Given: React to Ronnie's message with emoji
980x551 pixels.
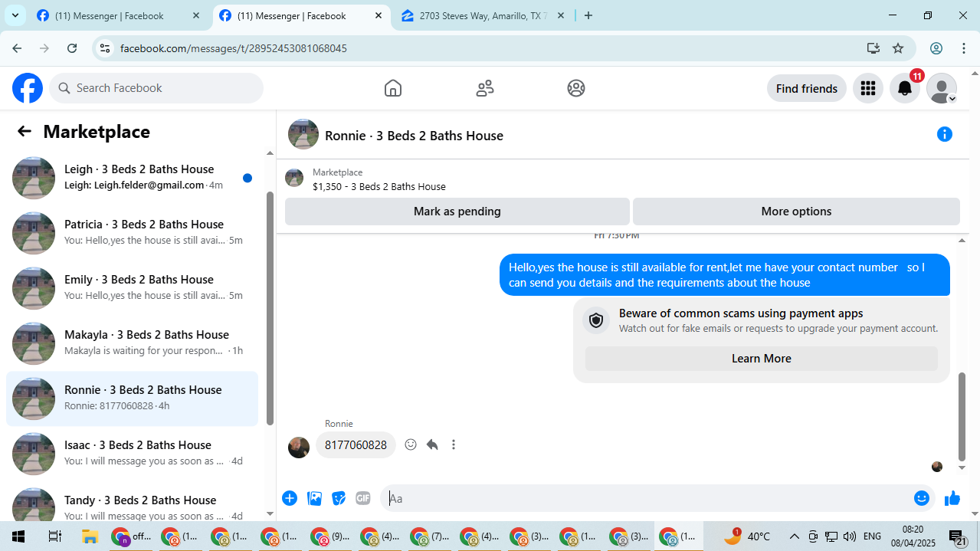Looking at the screenshot, I should pos(411,444).
